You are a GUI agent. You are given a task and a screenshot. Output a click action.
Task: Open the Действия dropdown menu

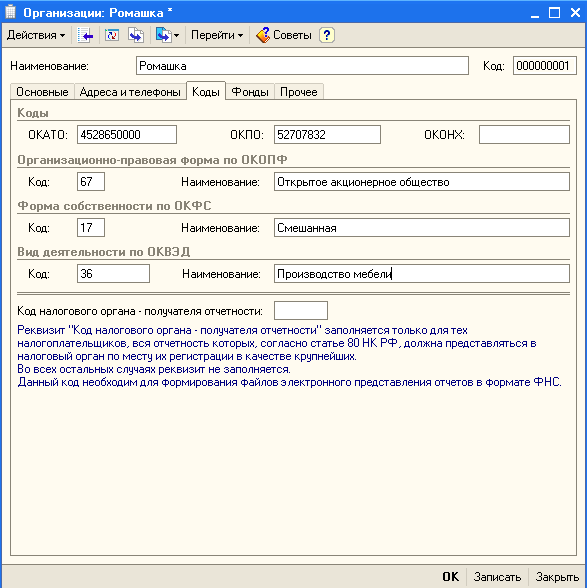coord(36,35)
